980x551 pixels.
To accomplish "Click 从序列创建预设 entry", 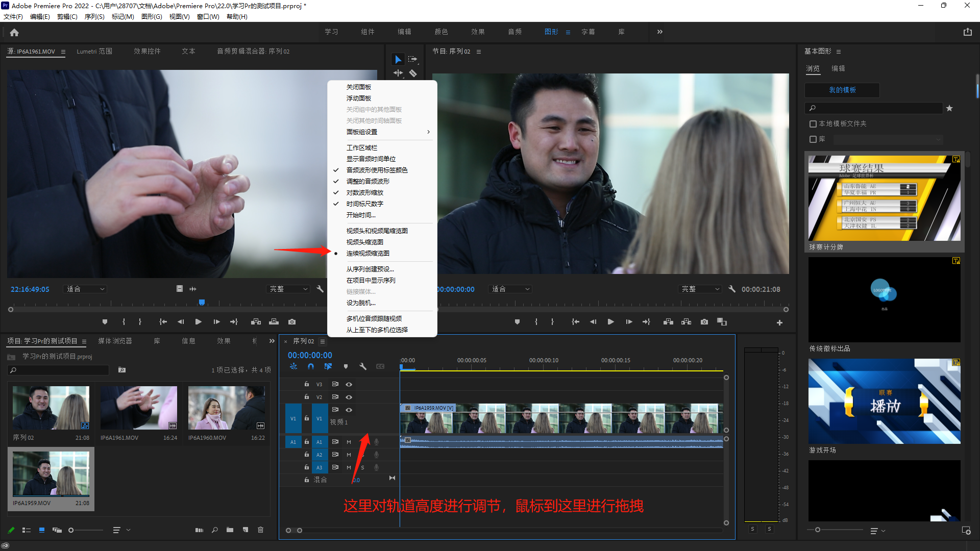I will [x=370, y=269].
